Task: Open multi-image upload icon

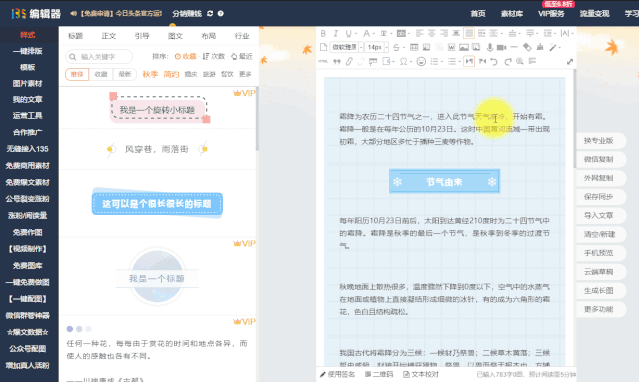Action: [476, 47]
